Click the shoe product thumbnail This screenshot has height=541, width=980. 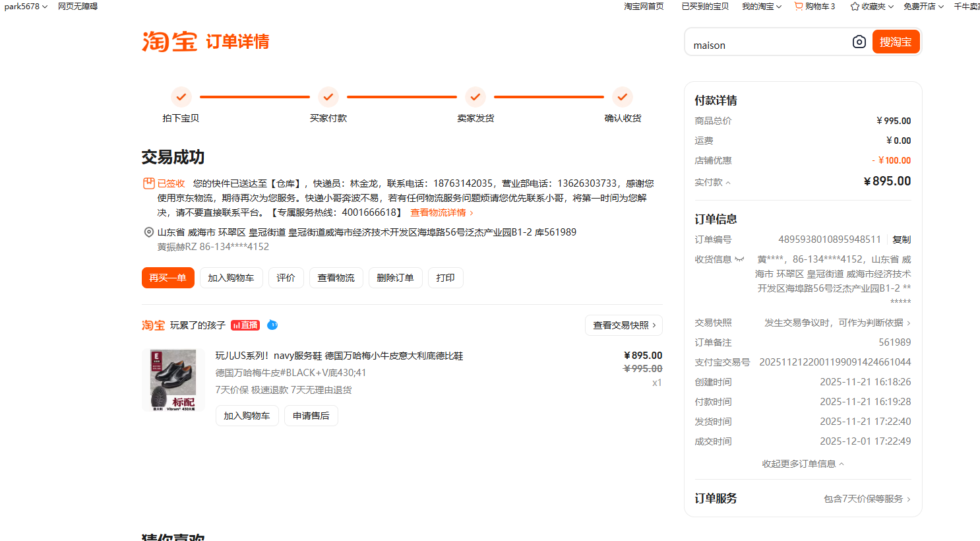click(173, 380)
